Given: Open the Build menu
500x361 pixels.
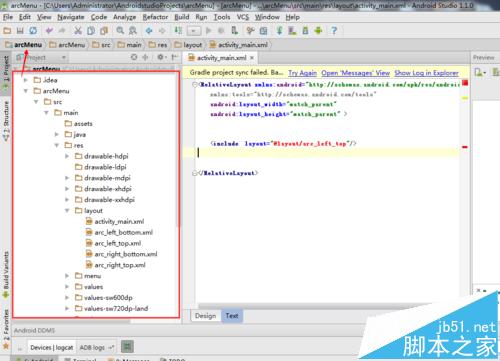Looking at the screenshot, I should coord(182,17).
